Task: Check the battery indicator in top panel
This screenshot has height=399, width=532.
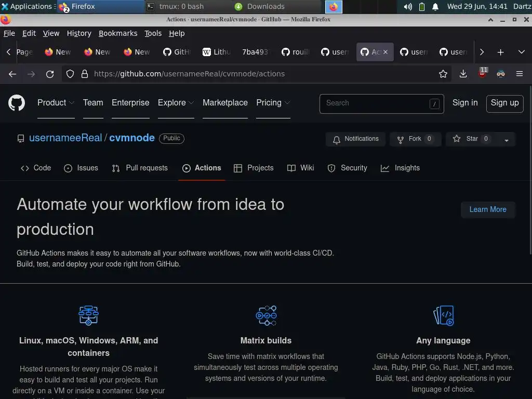Action: 422,6
